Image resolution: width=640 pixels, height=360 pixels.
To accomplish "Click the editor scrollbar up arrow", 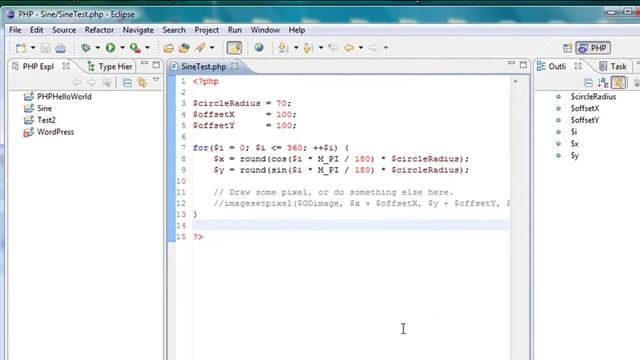I will (516, 81).
